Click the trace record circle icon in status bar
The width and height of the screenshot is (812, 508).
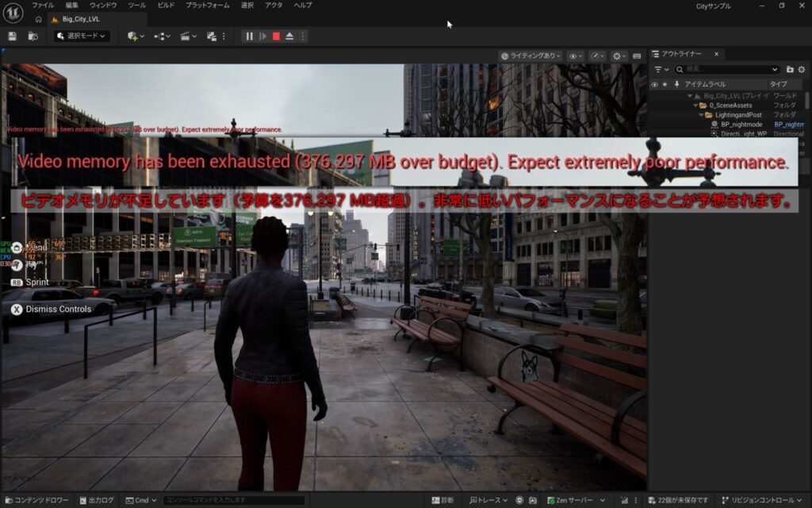pos(519,500)
